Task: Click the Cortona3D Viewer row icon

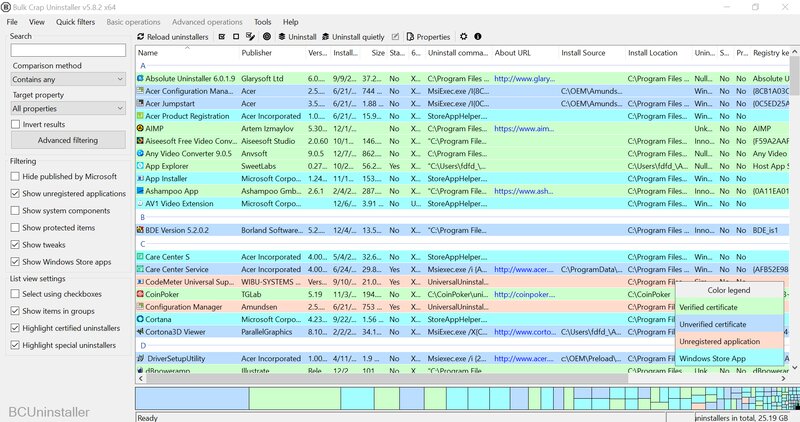Action: [140, 332]
